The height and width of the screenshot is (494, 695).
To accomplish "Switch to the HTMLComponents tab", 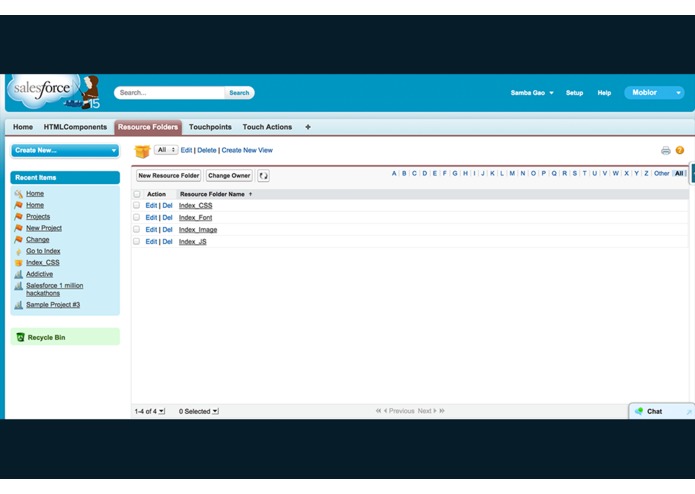I will (x=75, y=127).
